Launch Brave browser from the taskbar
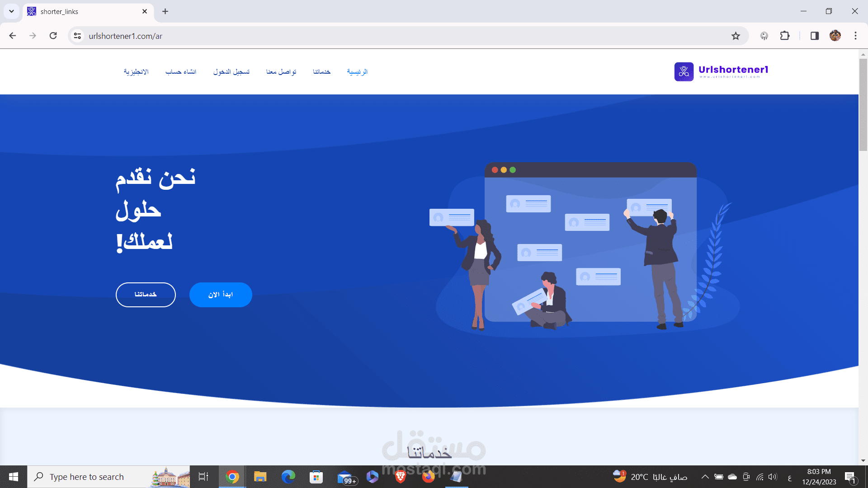868x488 pixels. (x=400, y=476)
